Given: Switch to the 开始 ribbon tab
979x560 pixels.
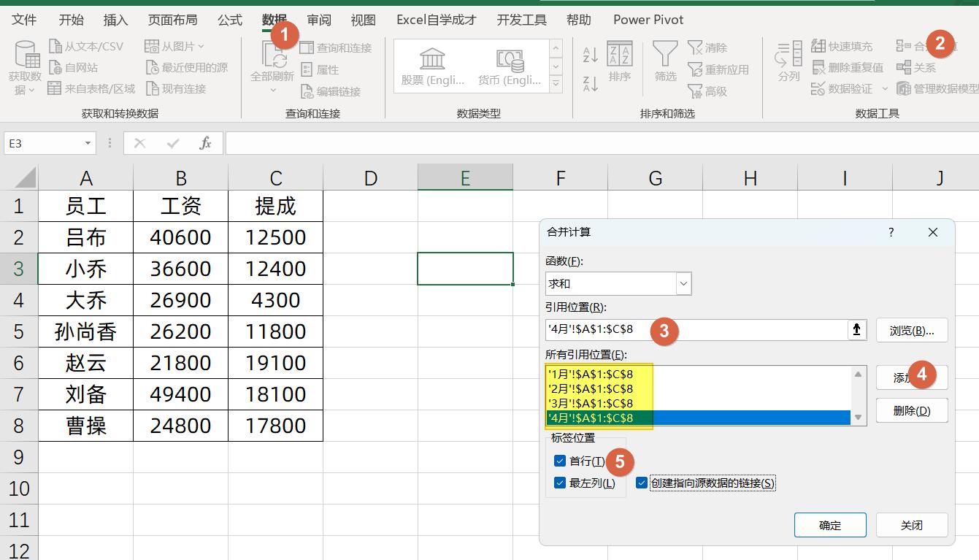Looking at the screenshot, I should click(x=70, y=20).
